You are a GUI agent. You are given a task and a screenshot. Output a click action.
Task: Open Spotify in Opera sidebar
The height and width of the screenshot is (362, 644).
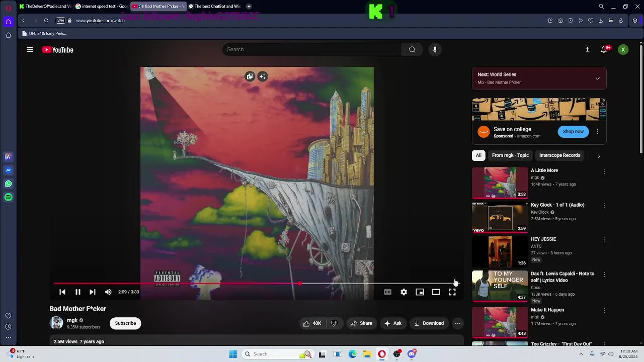[8, 198]
